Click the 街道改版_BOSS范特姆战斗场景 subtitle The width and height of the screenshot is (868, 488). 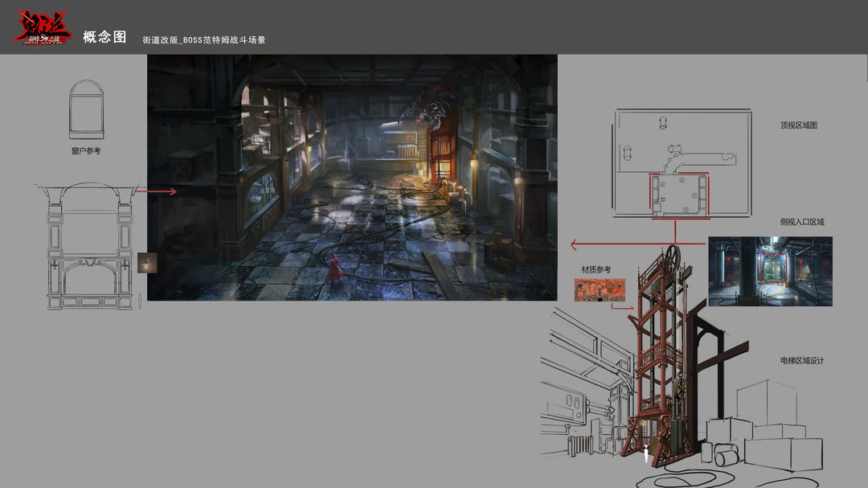pyautogui.click(x=203, y=40)
